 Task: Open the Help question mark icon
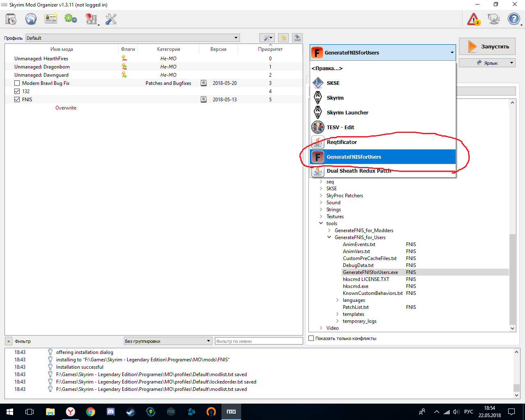point(514,19)
